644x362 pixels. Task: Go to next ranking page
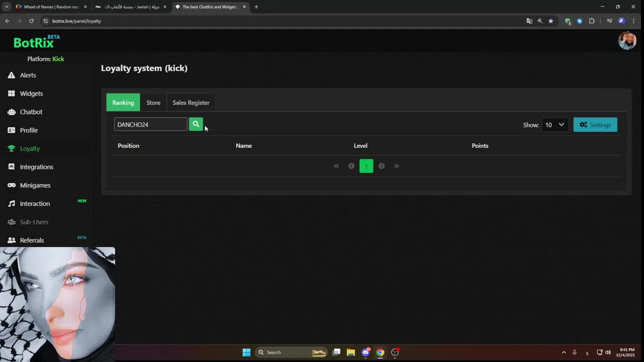pyautogui.click(x=381, y=166)
